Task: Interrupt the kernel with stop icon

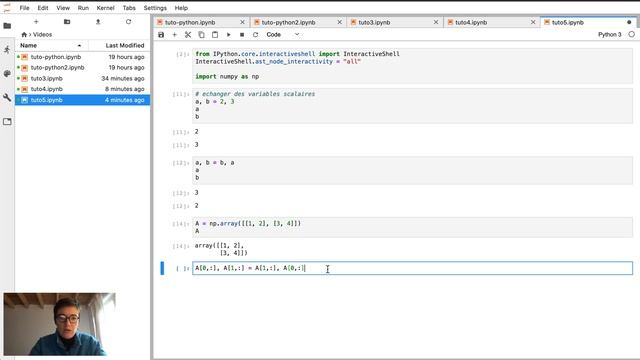Action: (242, 35)
